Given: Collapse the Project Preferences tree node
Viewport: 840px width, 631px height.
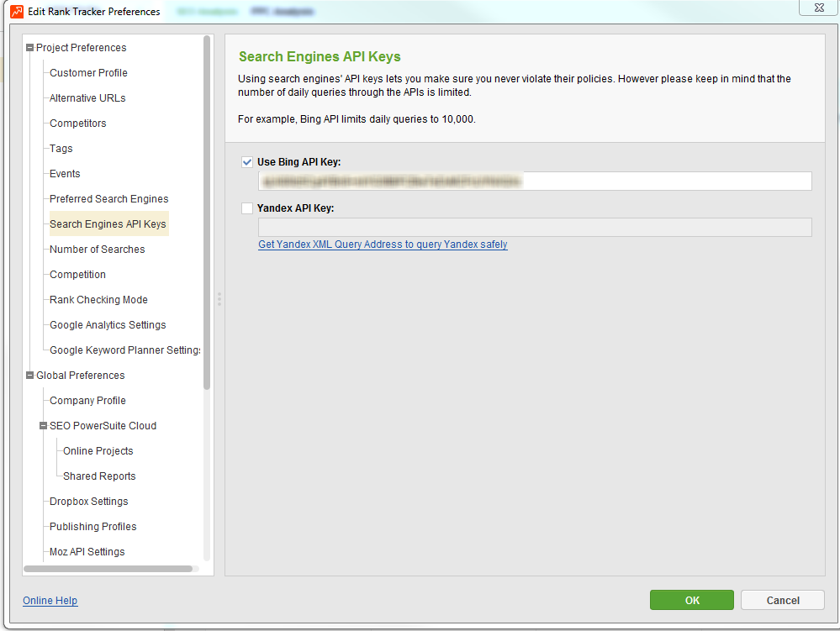Looking at the screenshot, I should (x=30, y=48).
